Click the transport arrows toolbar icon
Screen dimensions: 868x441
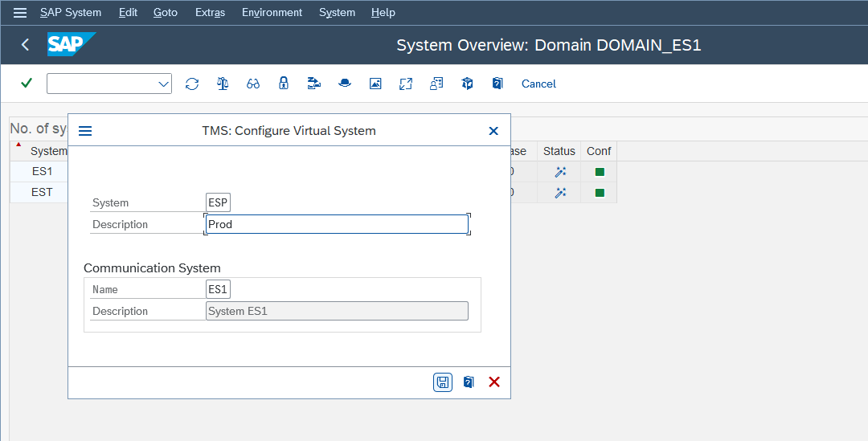[314, 84]
